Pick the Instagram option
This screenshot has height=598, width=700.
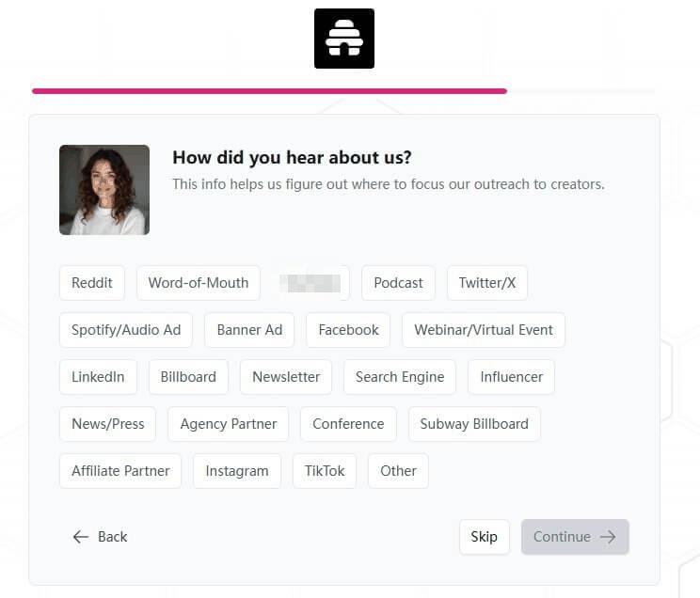tap(237, 471)
